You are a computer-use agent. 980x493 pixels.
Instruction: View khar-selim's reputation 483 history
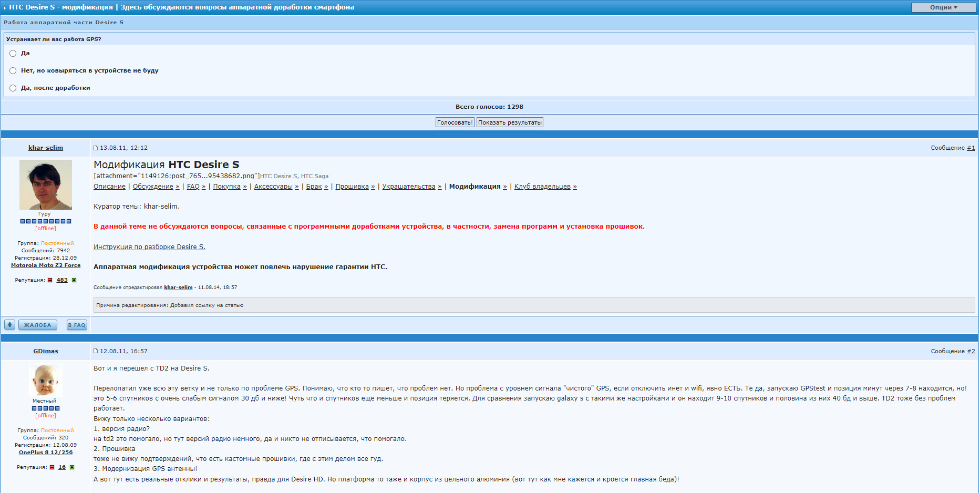[62, 280]
